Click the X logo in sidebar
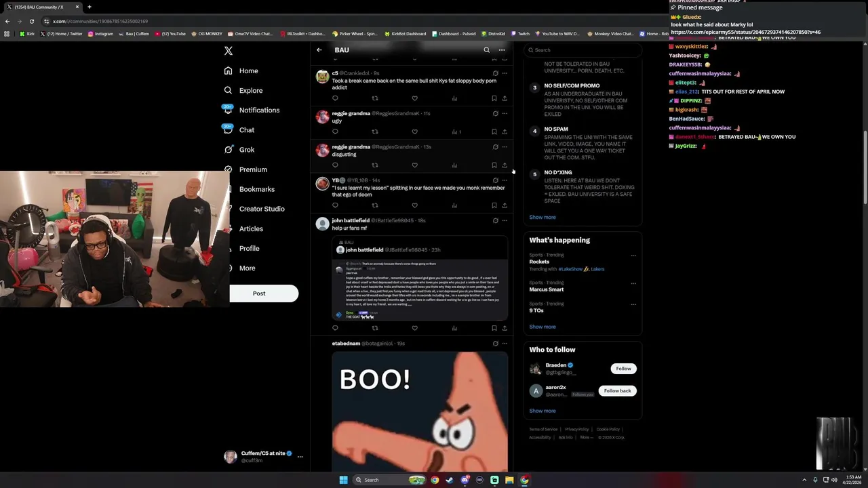 point(229,51)
